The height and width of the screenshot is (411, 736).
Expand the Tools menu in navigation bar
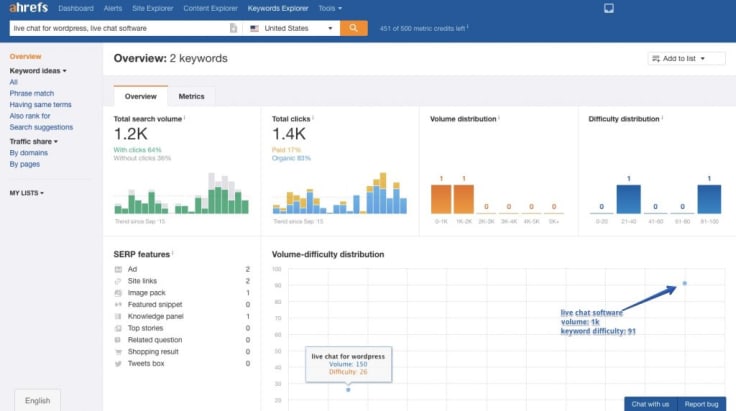(330, 8)
